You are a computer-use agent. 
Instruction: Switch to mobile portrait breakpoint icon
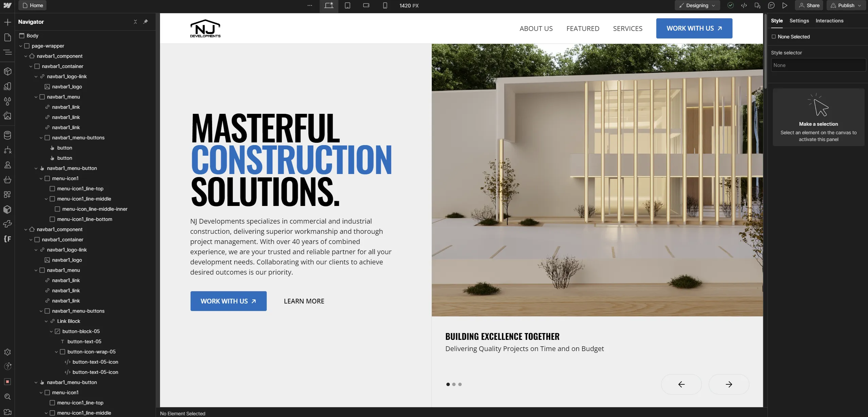(x=385, y=5)
